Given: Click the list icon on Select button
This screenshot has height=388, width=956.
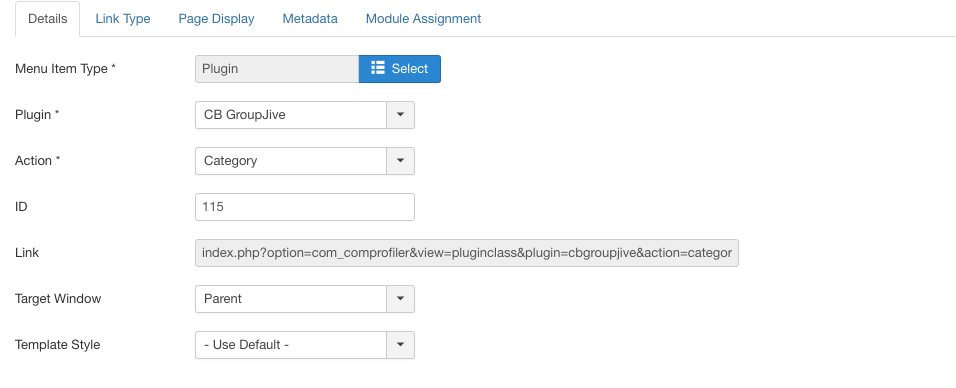Looking at the screenshot, I should [x=377, y=68].
